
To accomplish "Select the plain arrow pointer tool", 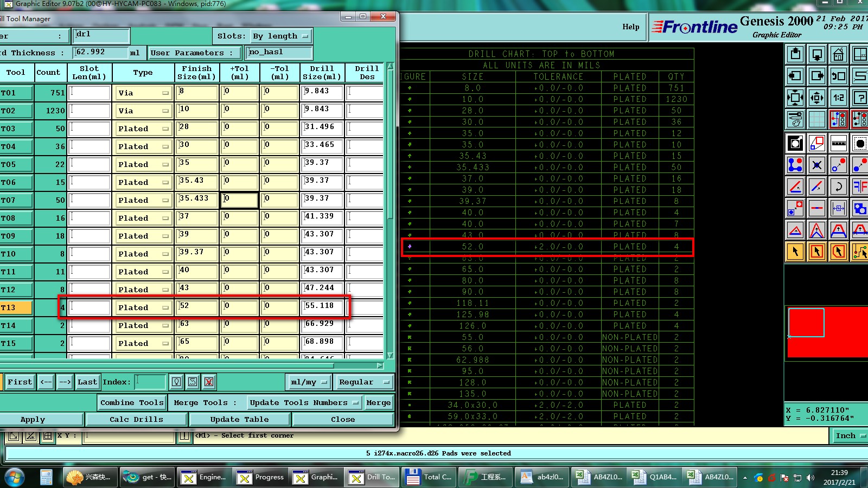I will [x=795, y=252].
